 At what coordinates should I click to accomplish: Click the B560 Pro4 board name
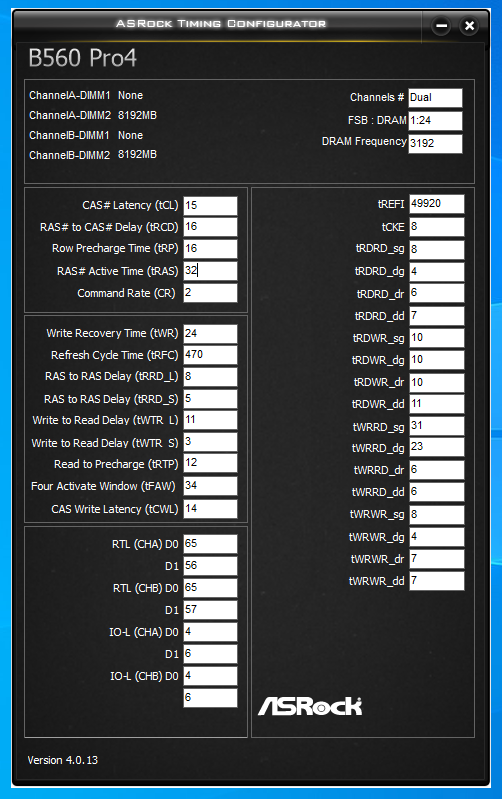click(x=83, y=58)
